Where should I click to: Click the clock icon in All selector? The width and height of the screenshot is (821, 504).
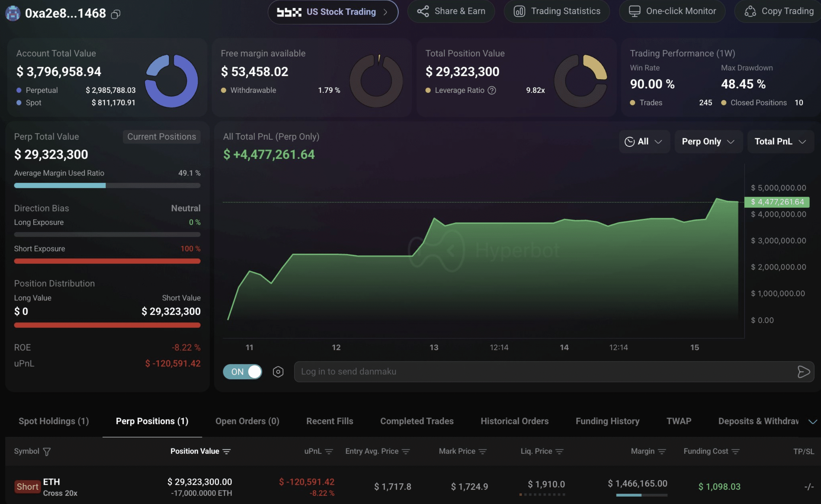(x=629, y=142)
